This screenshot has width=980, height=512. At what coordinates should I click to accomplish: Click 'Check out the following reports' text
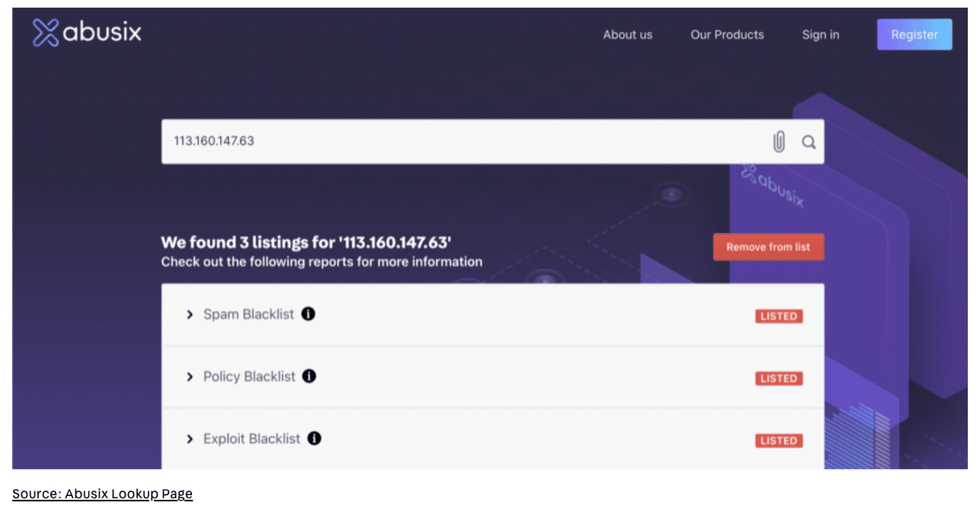click(322, 262)
